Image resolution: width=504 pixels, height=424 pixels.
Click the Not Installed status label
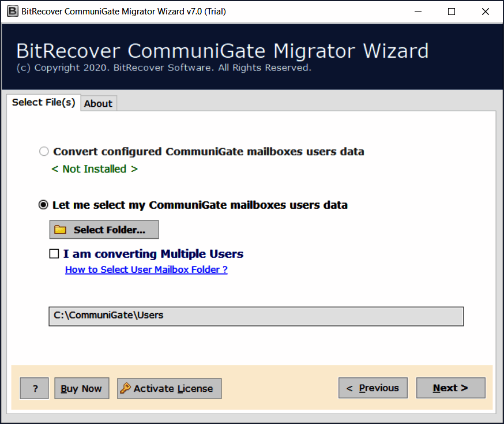(95, 169)
